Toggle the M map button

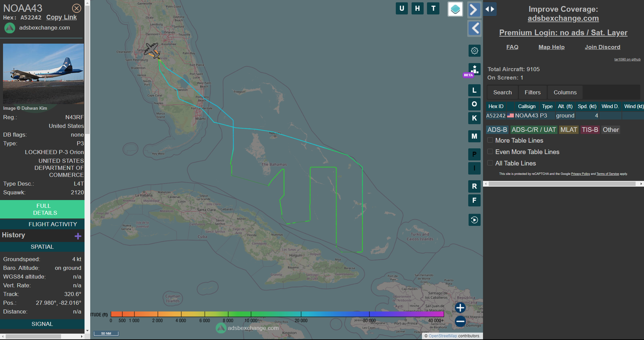474,136
